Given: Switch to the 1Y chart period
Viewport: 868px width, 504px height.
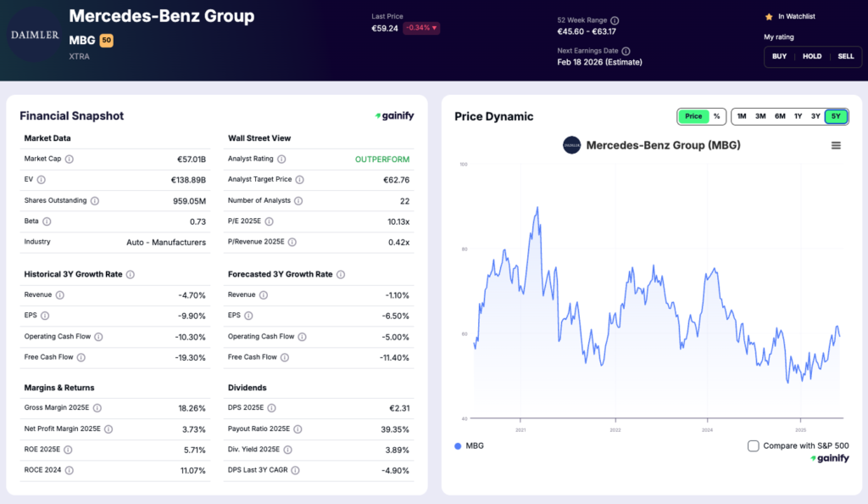Looking at the screenshot, I should click(x=798, y=115).
